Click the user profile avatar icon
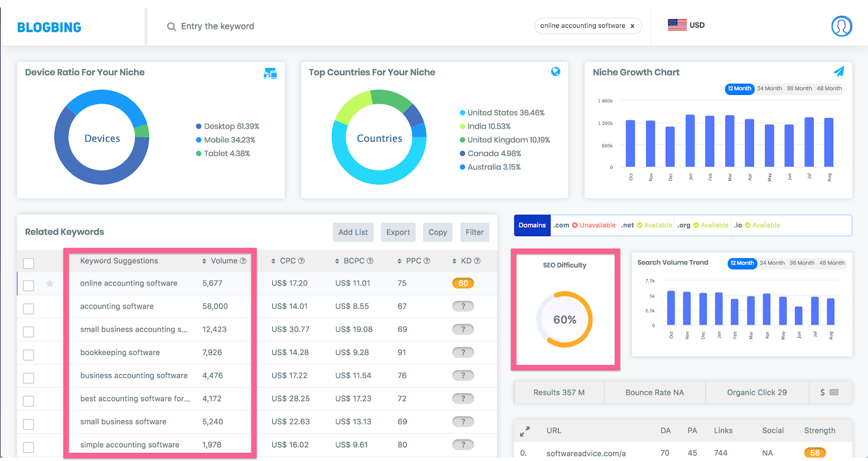 841,26
